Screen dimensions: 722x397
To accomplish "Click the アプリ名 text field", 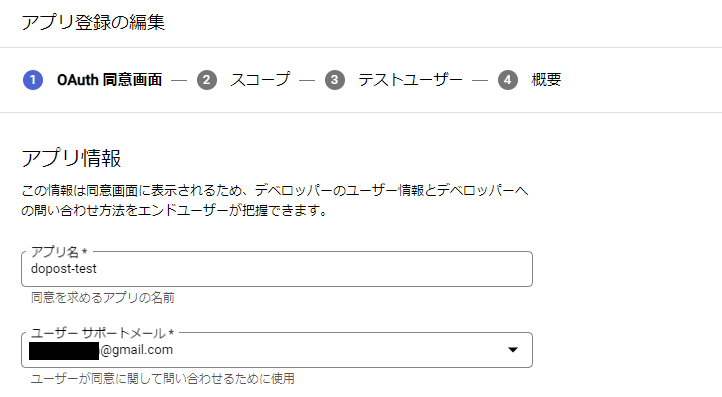I will point(277,269).
